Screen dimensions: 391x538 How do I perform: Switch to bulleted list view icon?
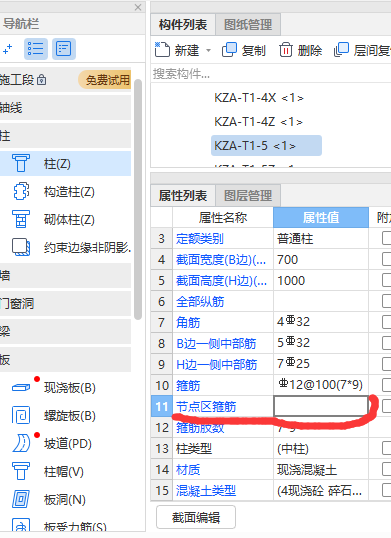click(36, 49)
